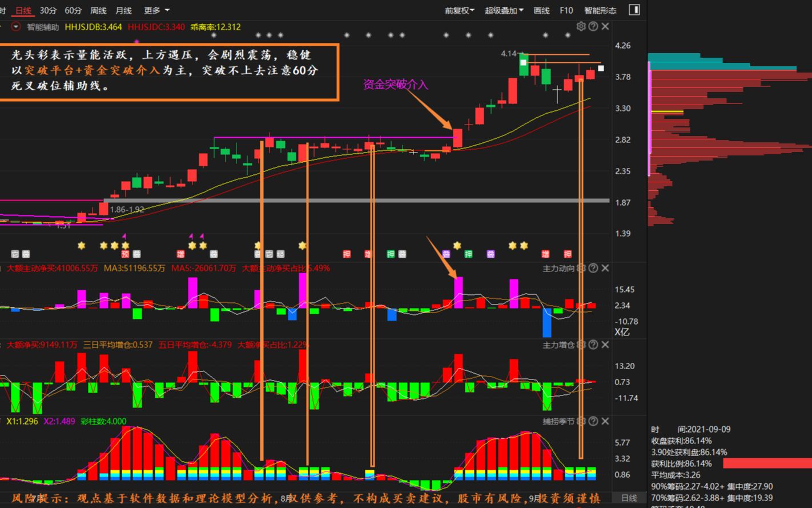The image size is (812, 508).
Task: Close the 主力动向 indicator panel
Action: [x=605, y=268]
